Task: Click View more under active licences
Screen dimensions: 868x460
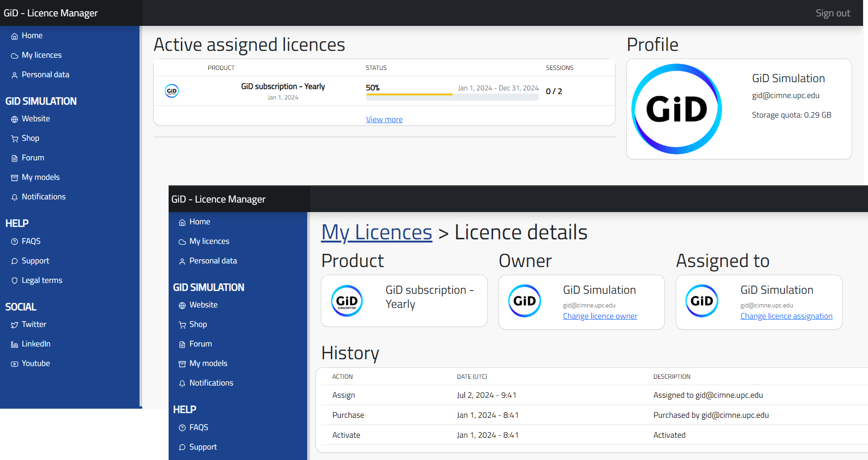Action: [384, 119]
